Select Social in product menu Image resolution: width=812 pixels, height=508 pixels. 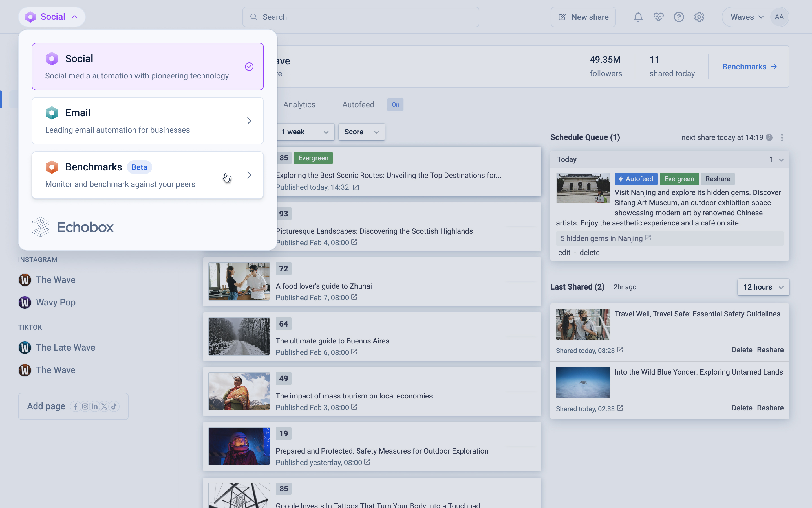(x=148, y=67)
